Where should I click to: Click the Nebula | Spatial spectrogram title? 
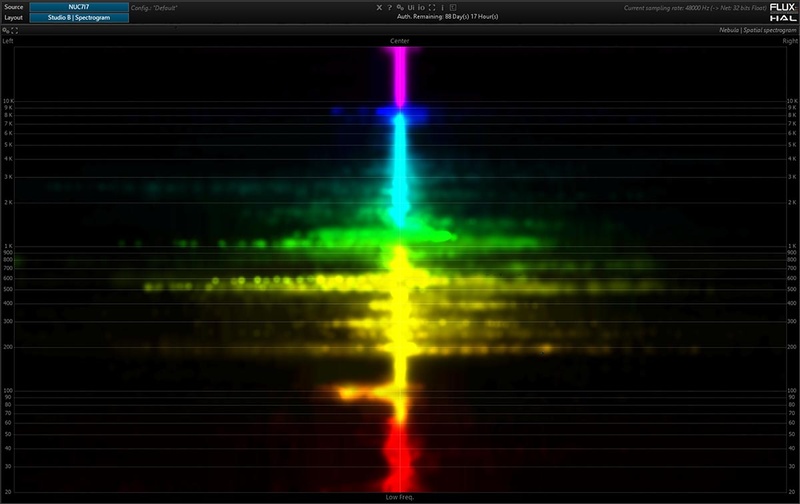point(758,31)
